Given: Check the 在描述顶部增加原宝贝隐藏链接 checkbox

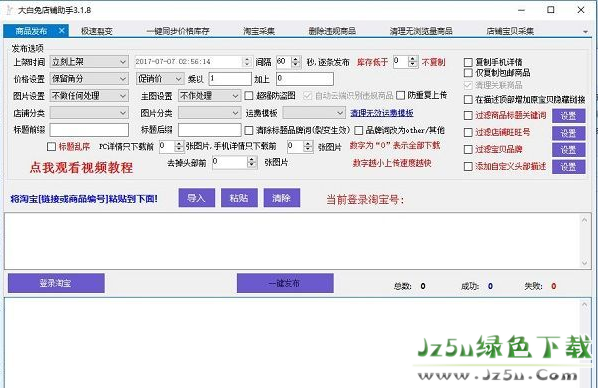Looking at the screenshot, I should pos(468,100).
